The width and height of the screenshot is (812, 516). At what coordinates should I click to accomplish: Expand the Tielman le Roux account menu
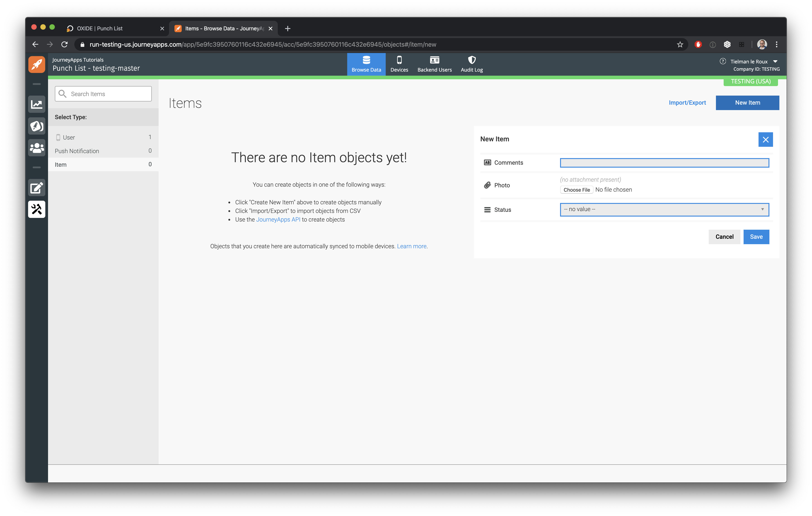coord(775,61)
